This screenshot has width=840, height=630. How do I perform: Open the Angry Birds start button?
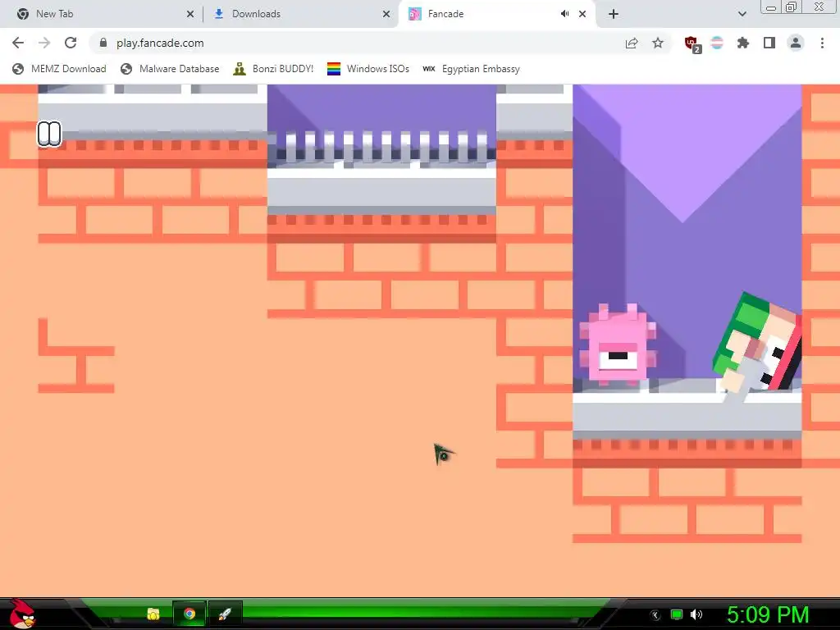point(22,614)
